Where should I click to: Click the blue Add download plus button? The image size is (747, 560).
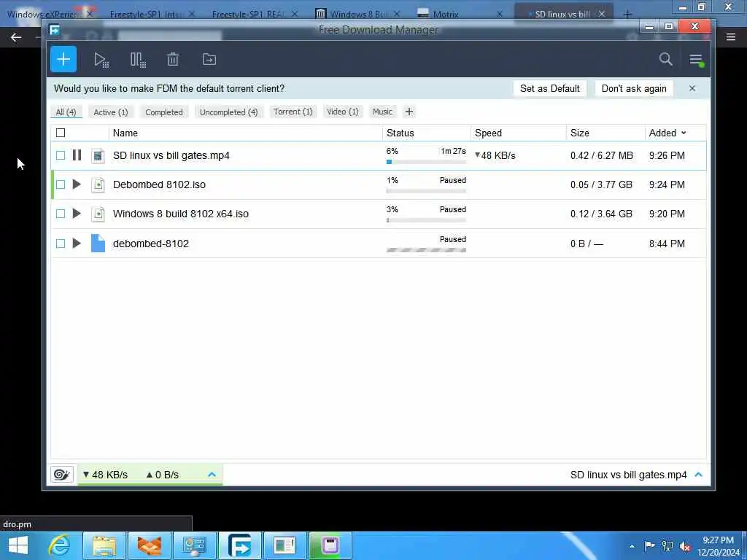pos(63,60)
